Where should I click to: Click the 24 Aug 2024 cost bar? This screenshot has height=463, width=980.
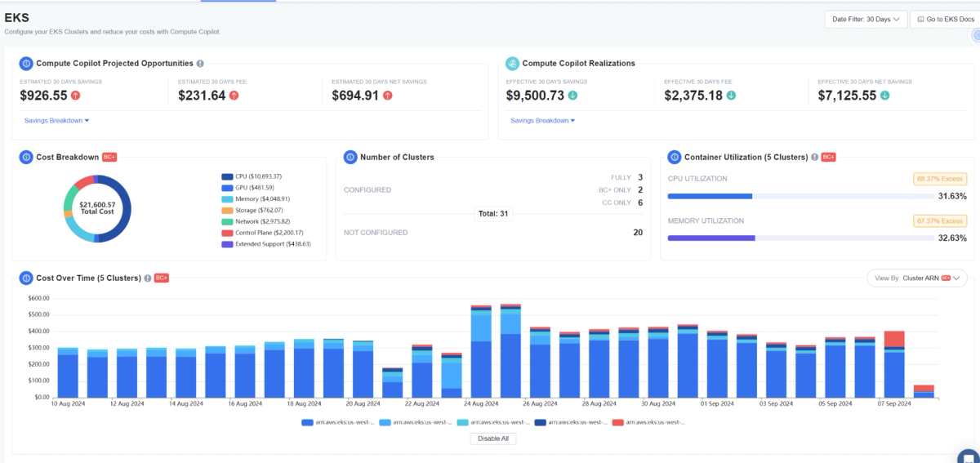pyautogui.click(x=481, y=352)
